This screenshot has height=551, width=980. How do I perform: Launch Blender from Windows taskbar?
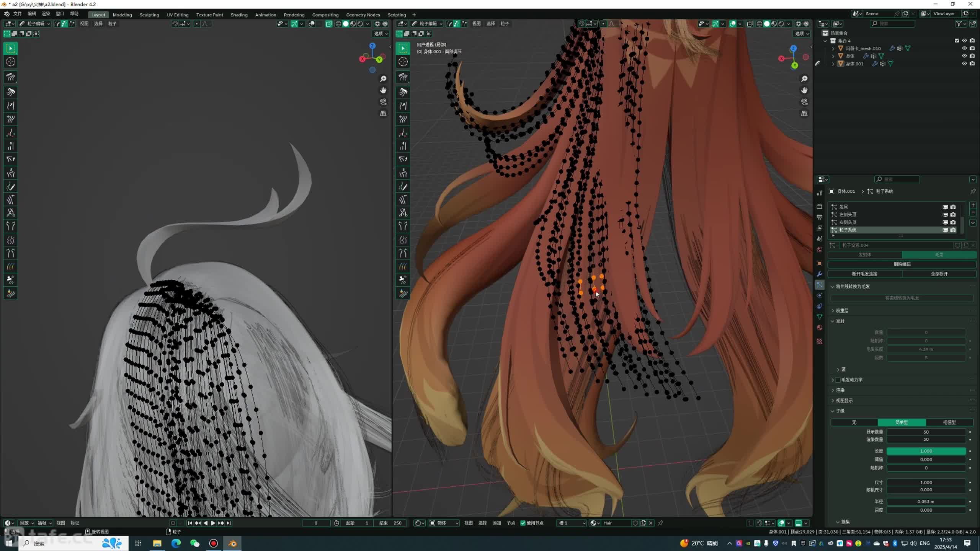[x=232, y=543]
